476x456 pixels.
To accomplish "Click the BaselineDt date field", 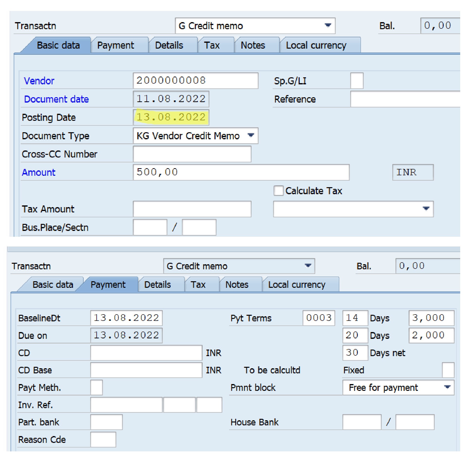I will [126, 318].
